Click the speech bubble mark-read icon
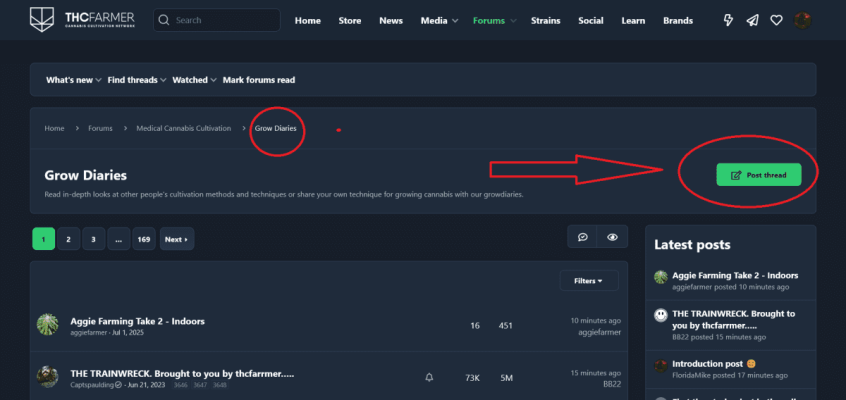This screenshot has width=846, height=400. [x=583, y=237]
